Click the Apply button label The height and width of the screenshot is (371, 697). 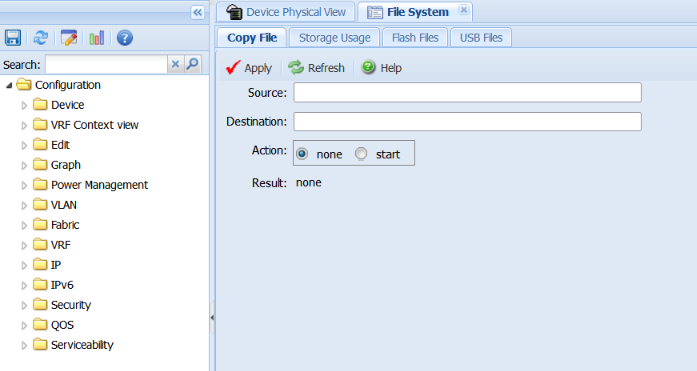point(258,68)
